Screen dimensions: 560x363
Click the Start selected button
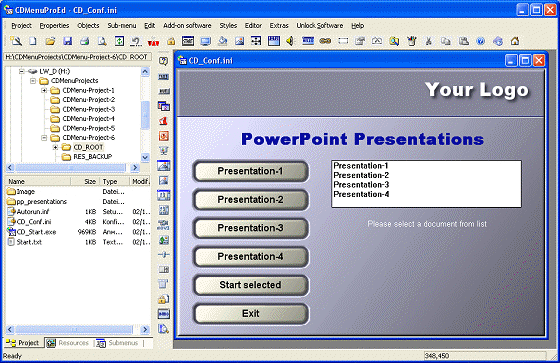(x=251, y=285)
